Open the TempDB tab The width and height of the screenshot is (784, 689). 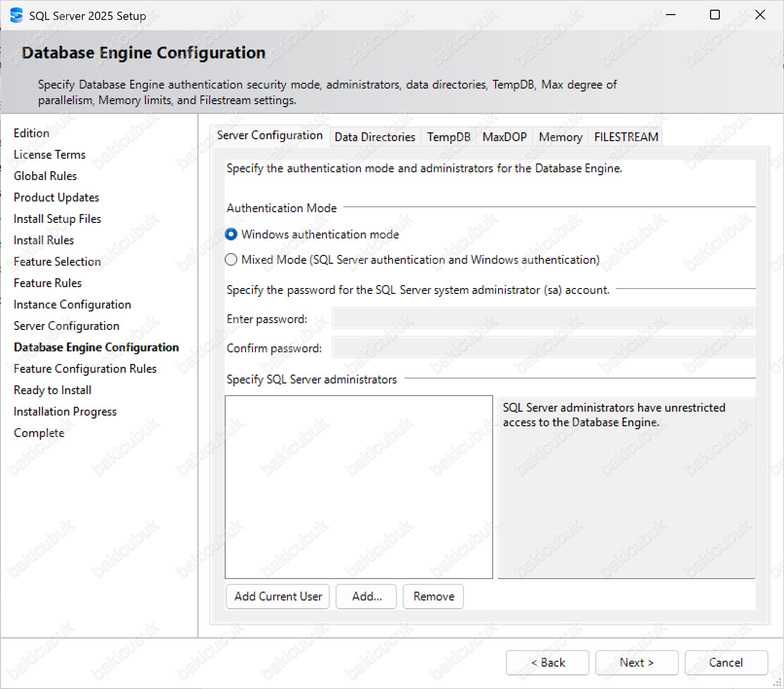click(x=448, y=137)
